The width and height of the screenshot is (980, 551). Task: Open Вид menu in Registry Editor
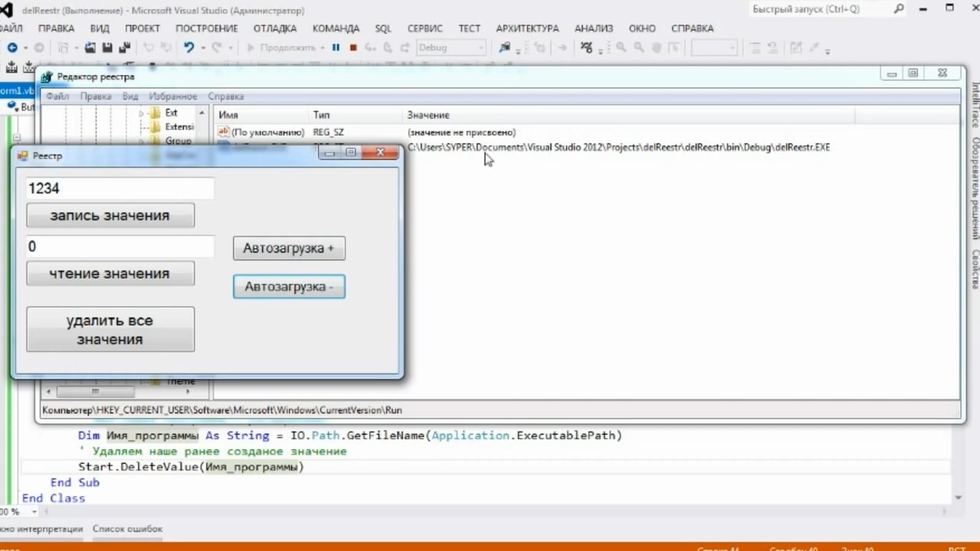(x=130, y=96)
